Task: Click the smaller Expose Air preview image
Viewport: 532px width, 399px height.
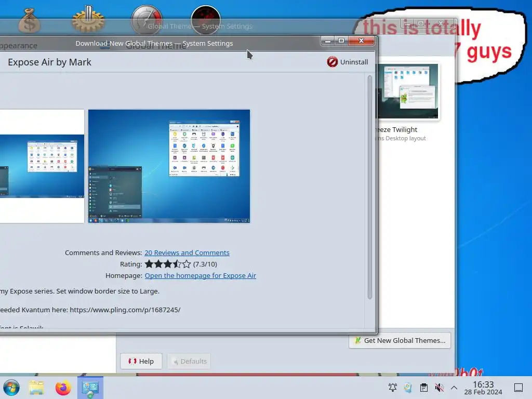Action: pyautogui.click(x=42, y=166)
